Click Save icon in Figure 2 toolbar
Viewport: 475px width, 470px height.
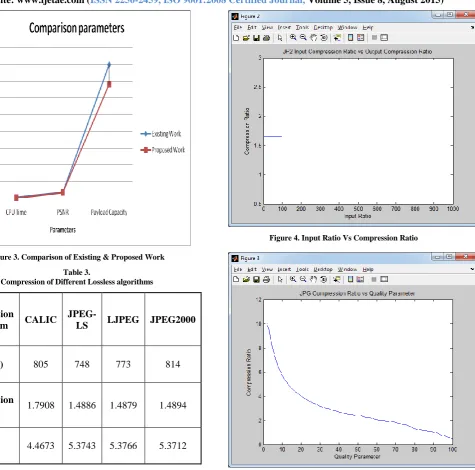(x=256, y=38)
